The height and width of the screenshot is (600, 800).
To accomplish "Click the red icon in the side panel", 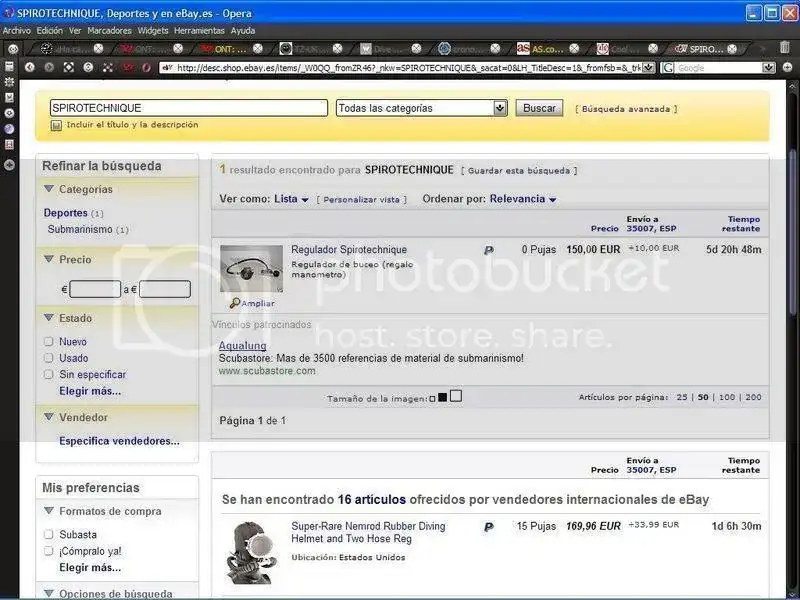I will point(9,145).
